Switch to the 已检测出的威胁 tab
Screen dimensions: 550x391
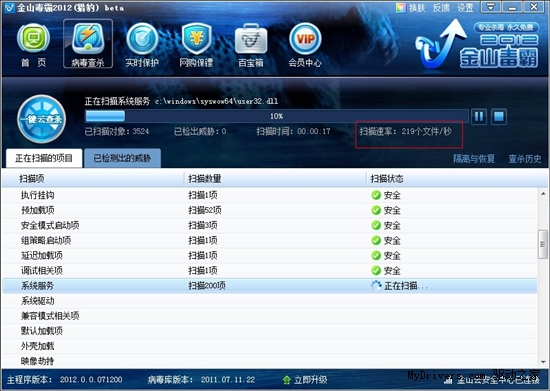[x=122, y=158]
